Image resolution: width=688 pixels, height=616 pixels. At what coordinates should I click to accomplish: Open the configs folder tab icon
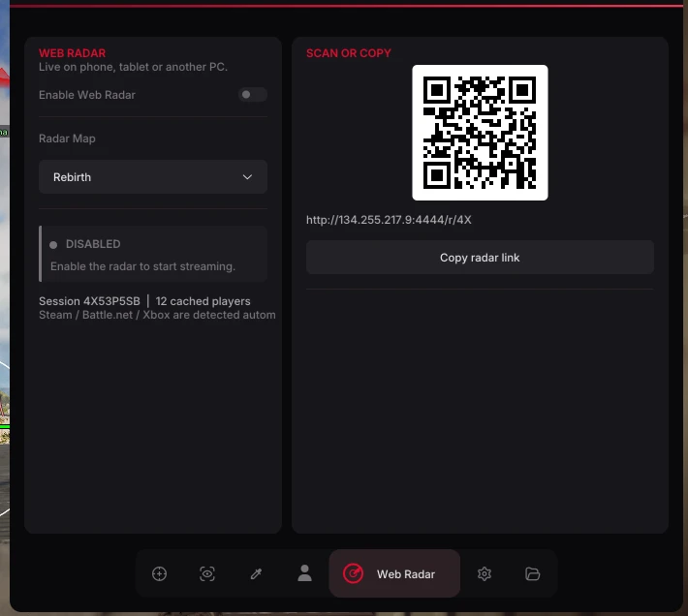532,573
